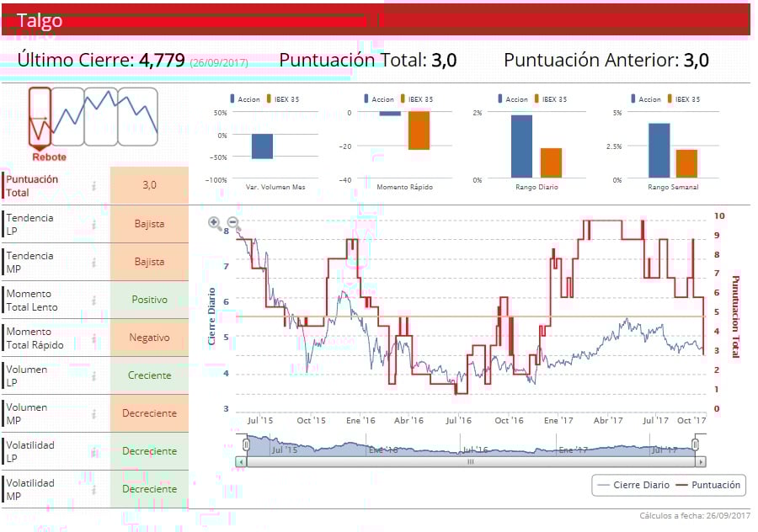Click the Var. Volumen Mes chart title
The width and height of the screenshot is (758, 532).
coord(275,187)
